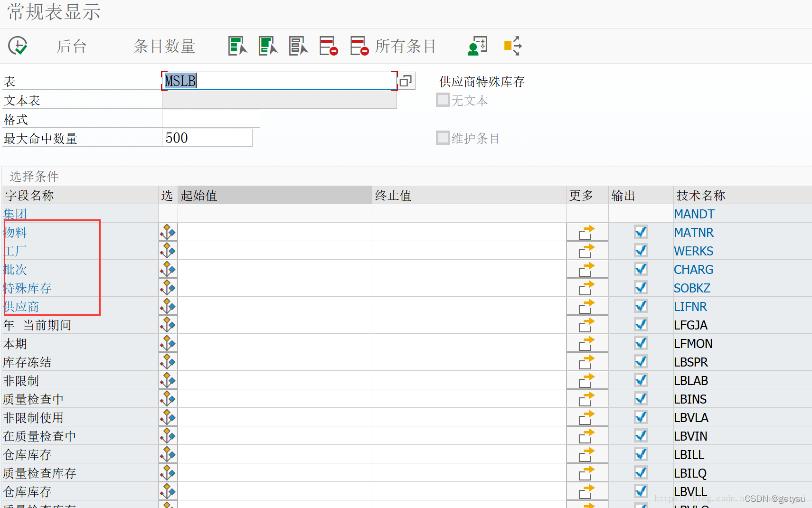Click the user settings person icon
Viewport: 812px width, 508px height.
pos(478,46)
